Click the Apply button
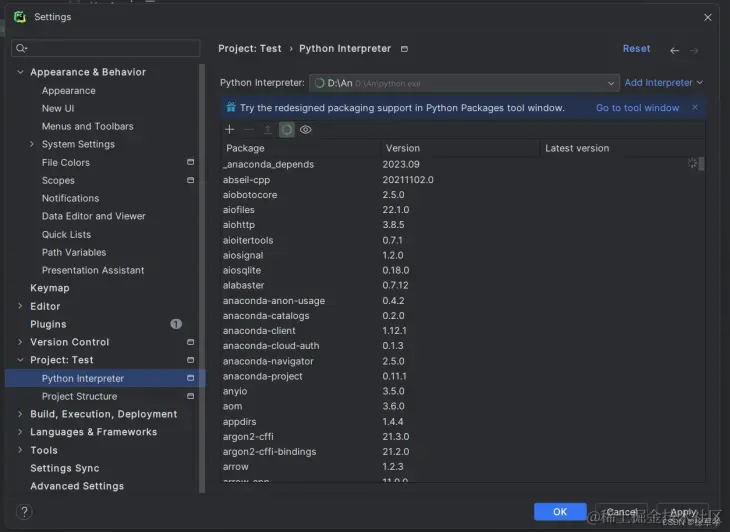 point(683,512)
